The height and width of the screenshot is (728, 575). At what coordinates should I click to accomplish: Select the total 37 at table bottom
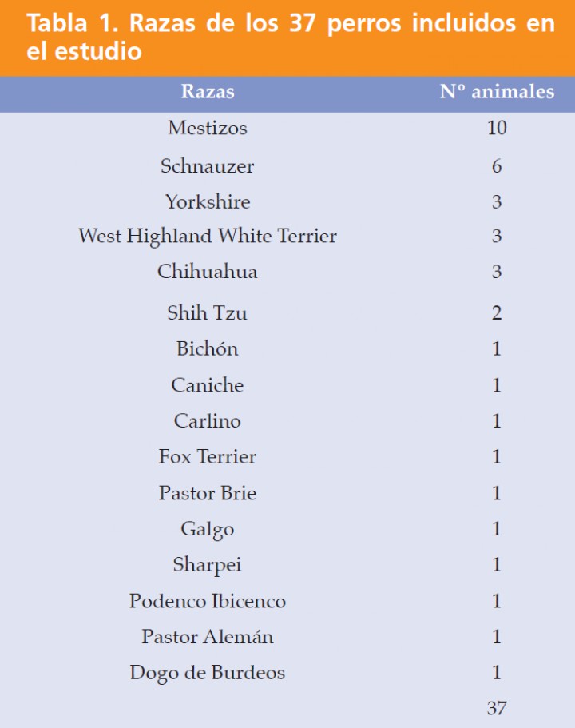(497, 708)
